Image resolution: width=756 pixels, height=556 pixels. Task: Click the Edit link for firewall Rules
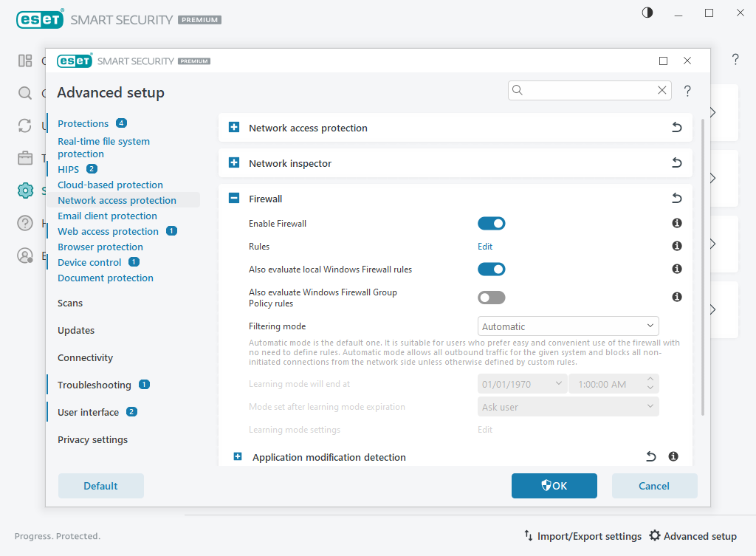click(485, 247)
